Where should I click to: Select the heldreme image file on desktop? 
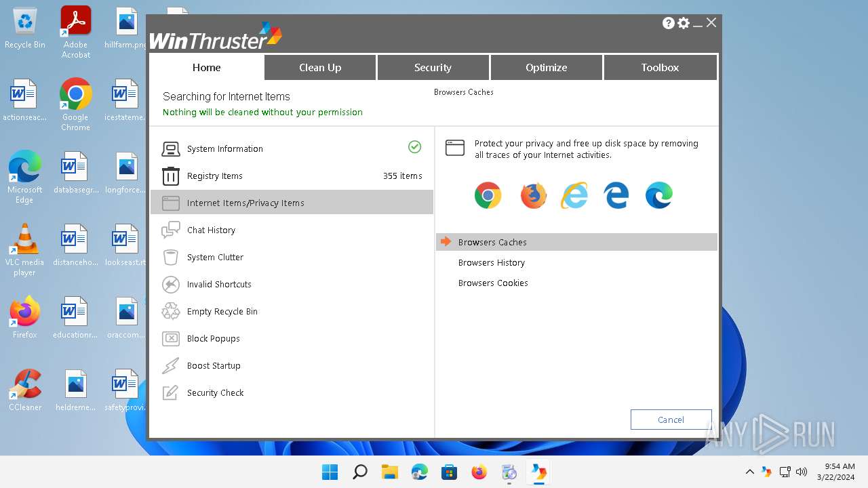tap(75, 391)
